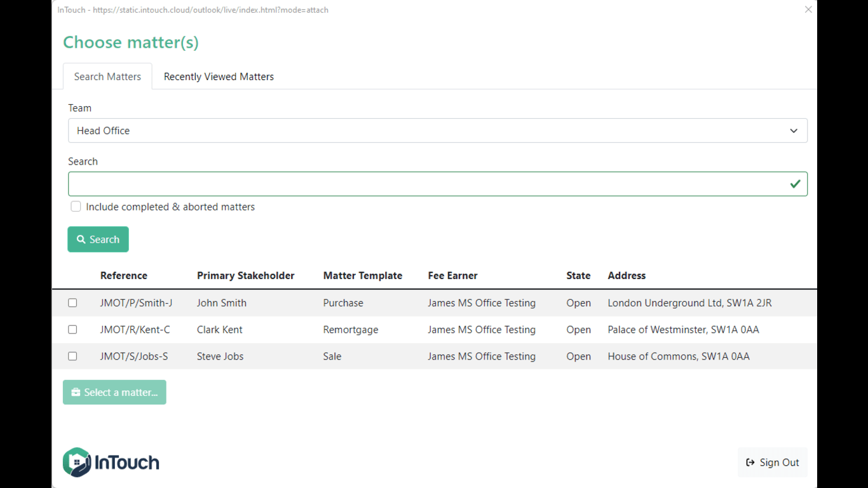Click the Sign Out button
Image resolution: width=868 pixels, height=488 pixels.
click(773, 463)
